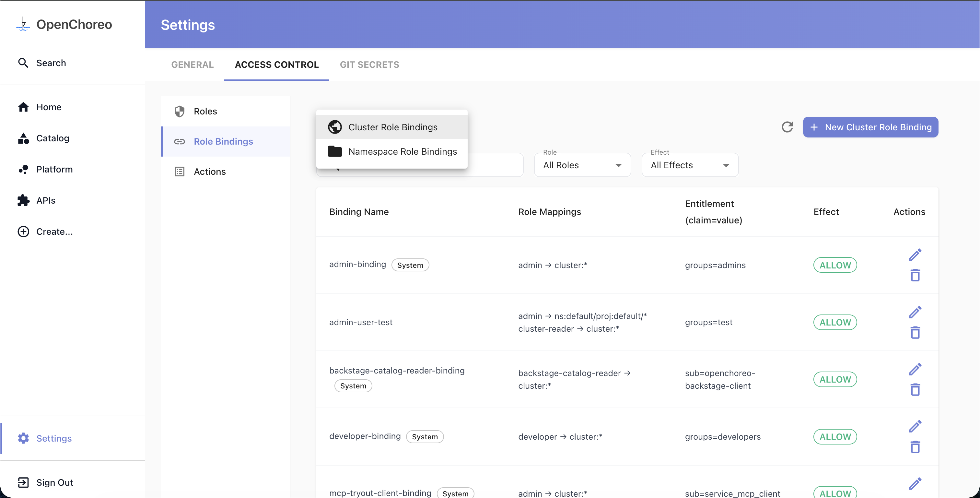Click the refresh bindings icon
The image size is (980, 498).
[787, 127]
